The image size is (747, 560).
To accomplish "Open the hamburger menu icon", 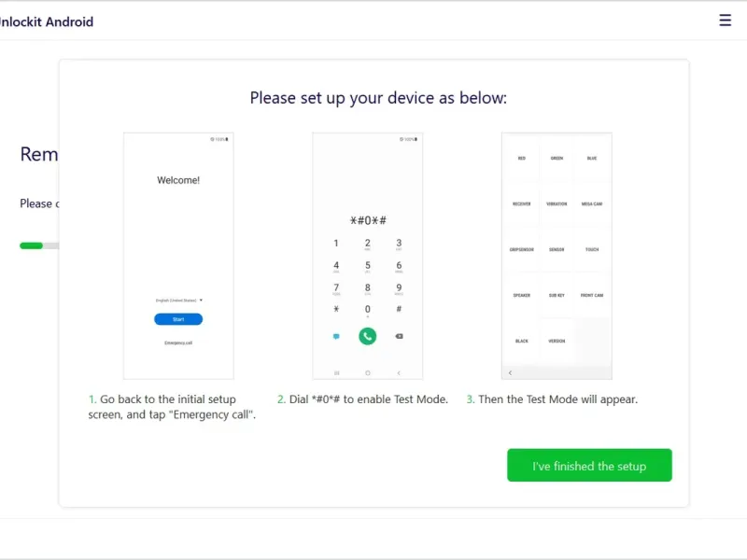I will click(725, 21).
